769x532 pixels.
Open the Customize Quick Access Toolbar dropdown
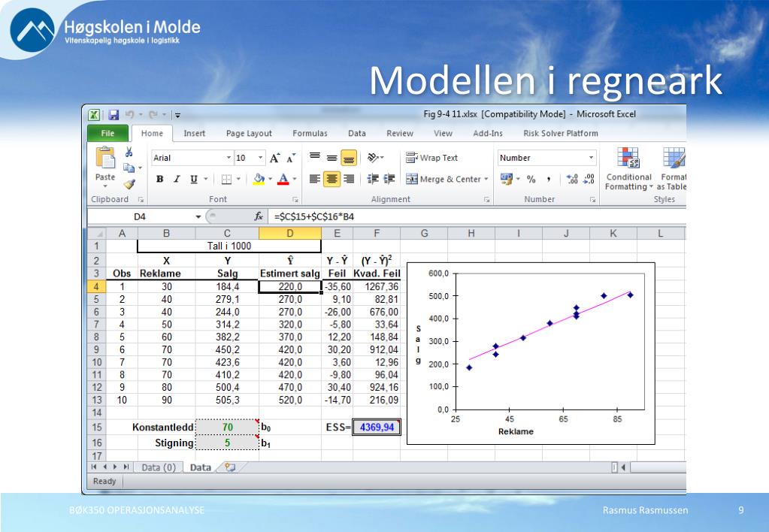click(177, 115)
